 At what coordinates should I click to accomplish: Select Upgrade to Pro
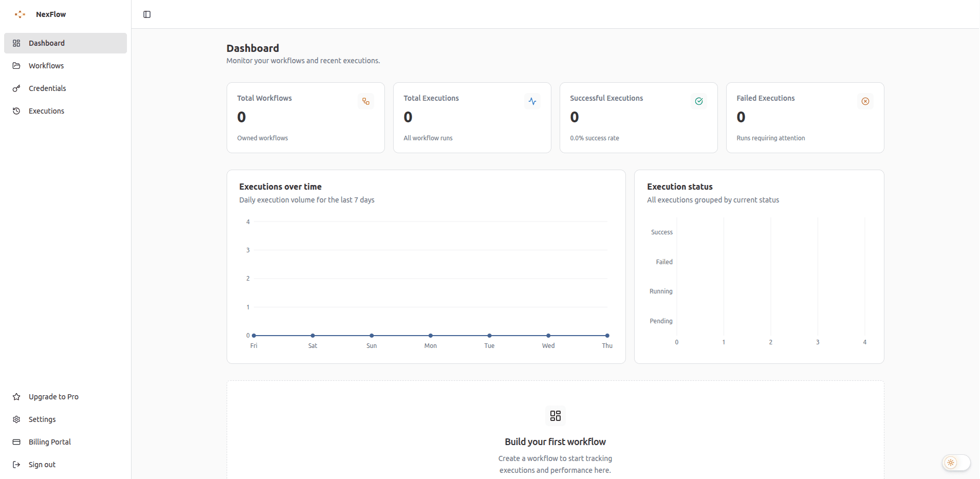(x=65, y=397)
